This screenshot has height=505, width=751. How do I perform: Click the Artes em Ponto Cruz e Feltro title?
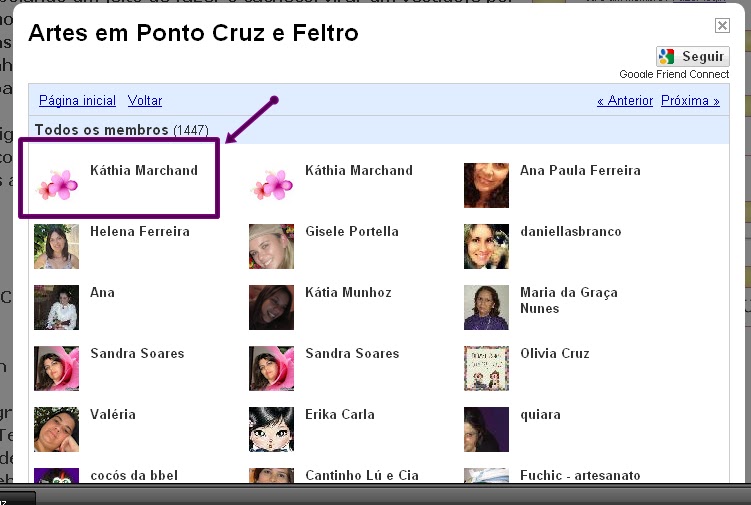(x=193, y=33)
